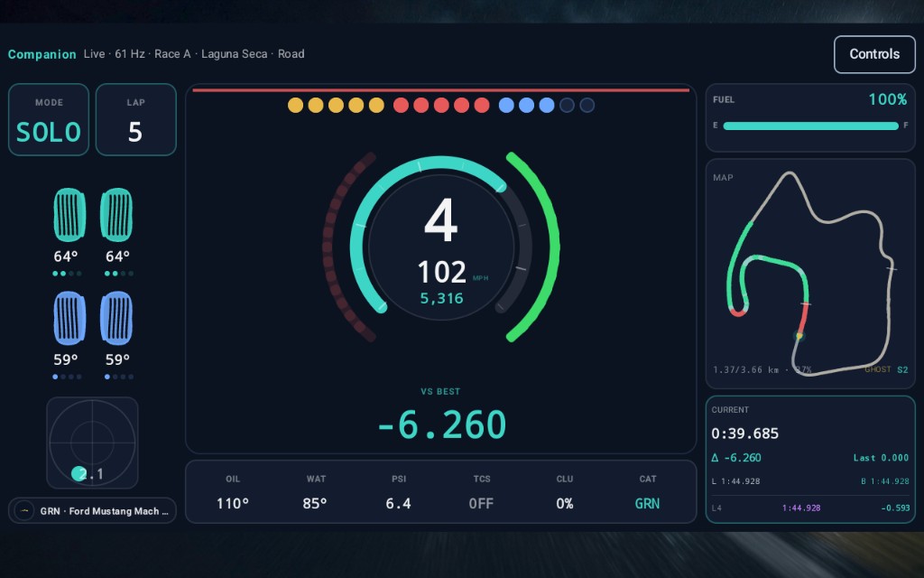Click the 102 MPH speed readout

453,272
